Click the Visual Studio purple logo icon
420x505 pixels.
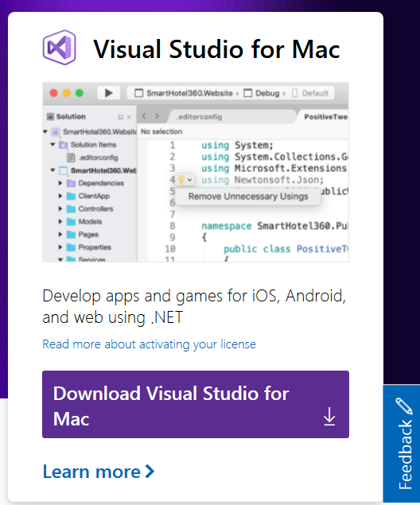(60, 48)
